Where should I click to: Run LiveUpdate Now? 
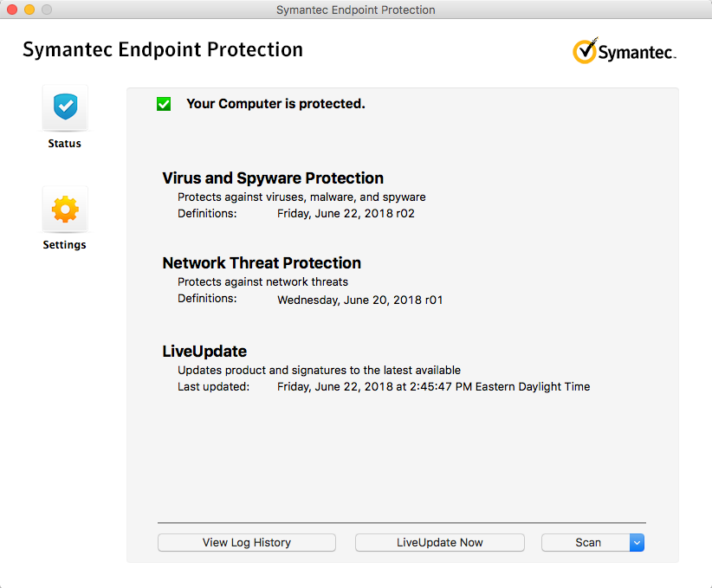440,542
